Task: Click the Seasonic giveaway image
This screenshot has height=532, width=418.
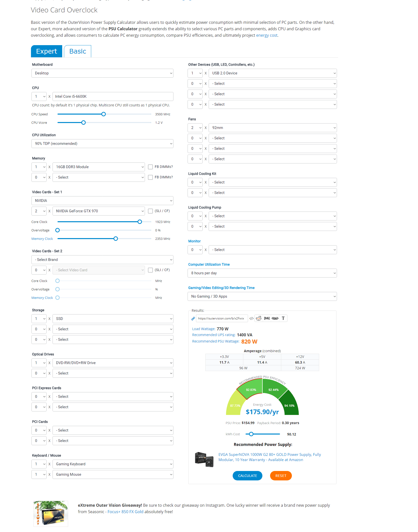Action: 51,513
